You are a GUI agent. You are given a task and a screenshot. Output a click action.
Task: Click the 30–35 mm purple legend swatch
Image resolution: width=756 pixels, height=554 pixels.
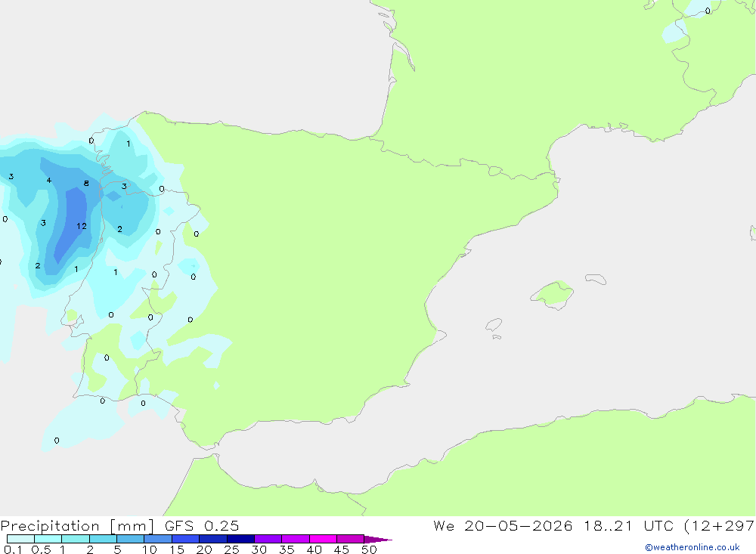coord(268,539)
